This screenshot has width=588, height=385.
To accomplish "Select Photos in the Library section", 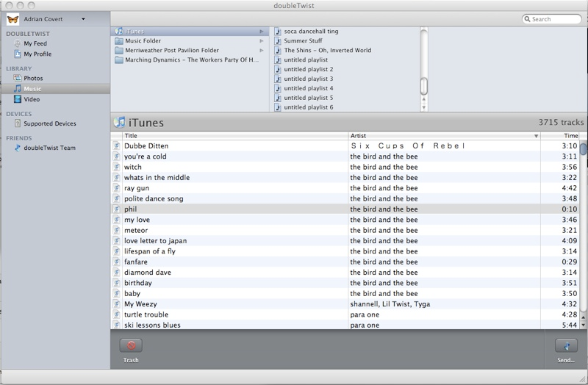I will [33, 79].
